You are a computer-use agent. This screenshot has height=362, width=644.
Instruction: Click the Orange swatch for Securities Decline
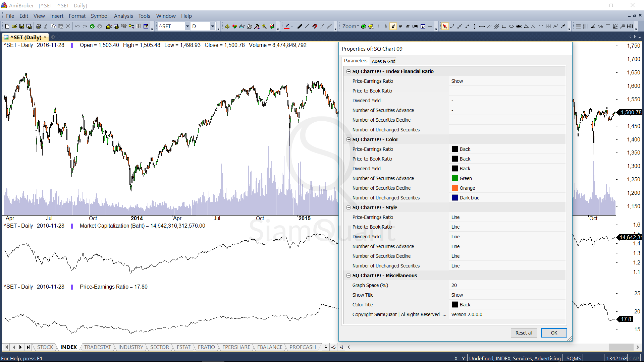455,188
